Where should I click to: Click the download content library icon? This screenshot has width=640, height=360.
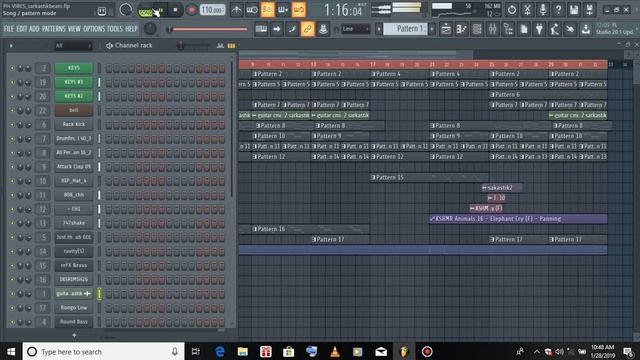click(586, 29)
